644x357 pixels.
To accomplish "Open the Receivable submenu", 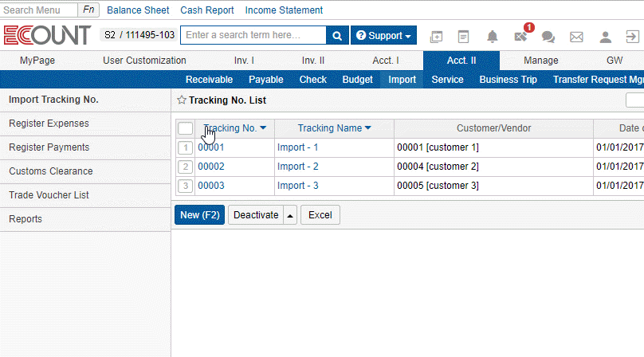I will coord(209,79).
